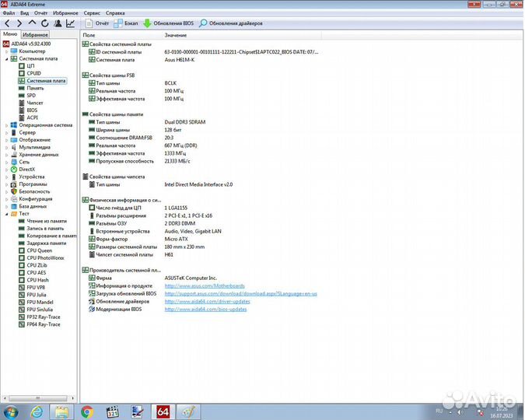
Task: Click the Up arrow toolbar icon
Action: (x=32, y=24)
